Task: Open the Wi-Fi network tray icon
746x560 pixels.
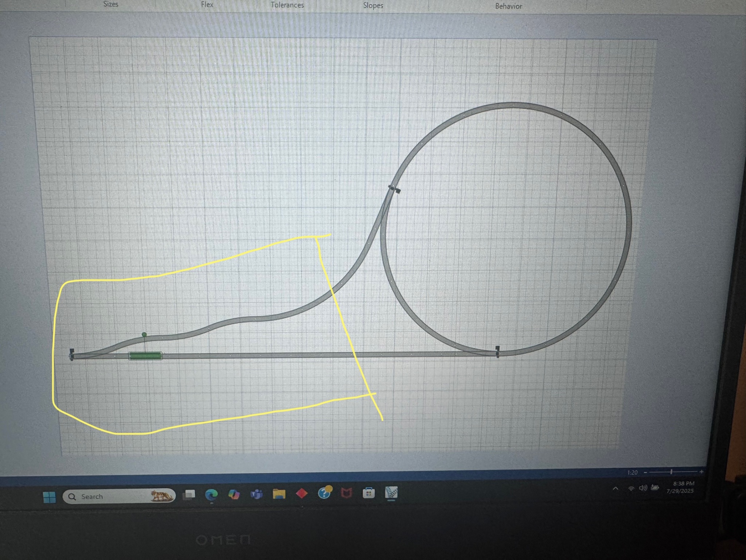Action: 631,488
